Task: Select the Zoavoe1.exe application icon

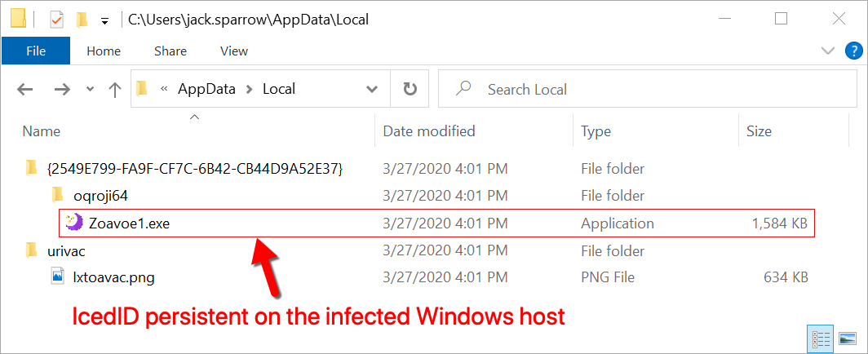Action: 73,223
